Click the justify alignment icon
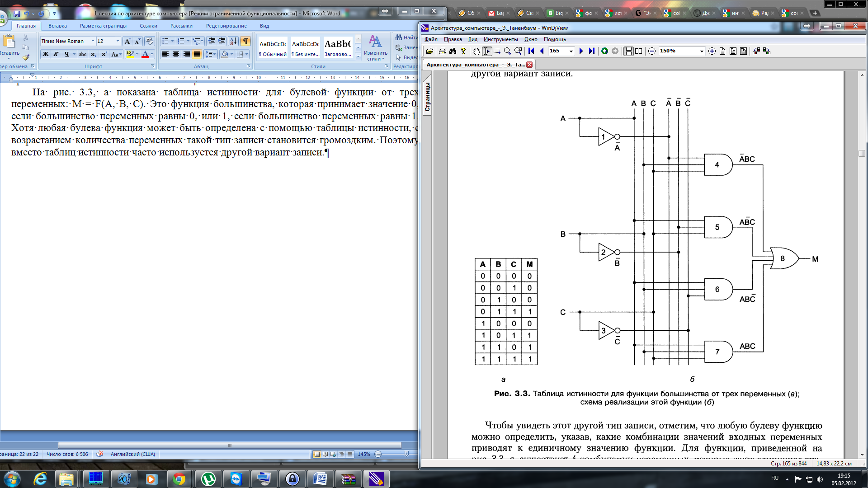 (x=197, y=54)
